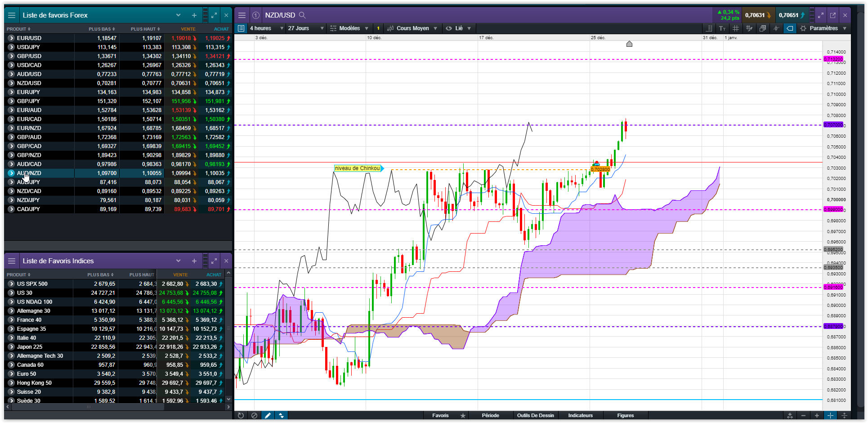Click the grid lines icon in chart toolbar
868x423 pixels.
(x=736, y=28)
